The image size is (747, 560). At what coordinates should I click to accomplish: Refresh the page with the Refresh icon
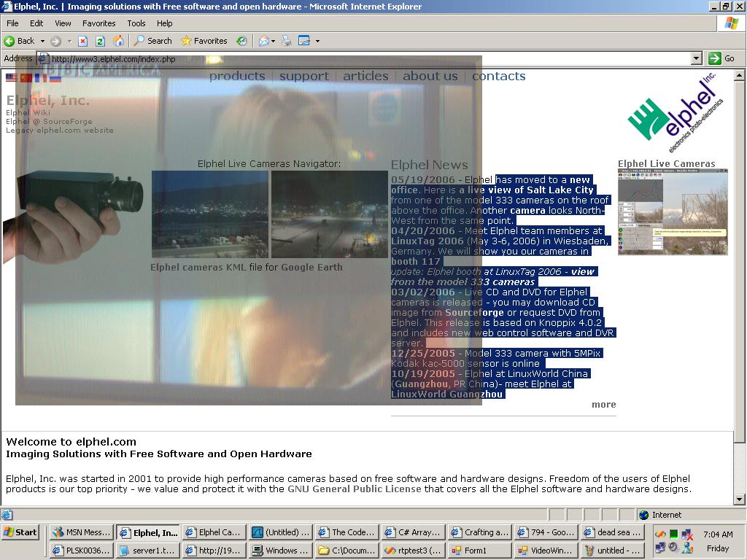pos(100,41)
